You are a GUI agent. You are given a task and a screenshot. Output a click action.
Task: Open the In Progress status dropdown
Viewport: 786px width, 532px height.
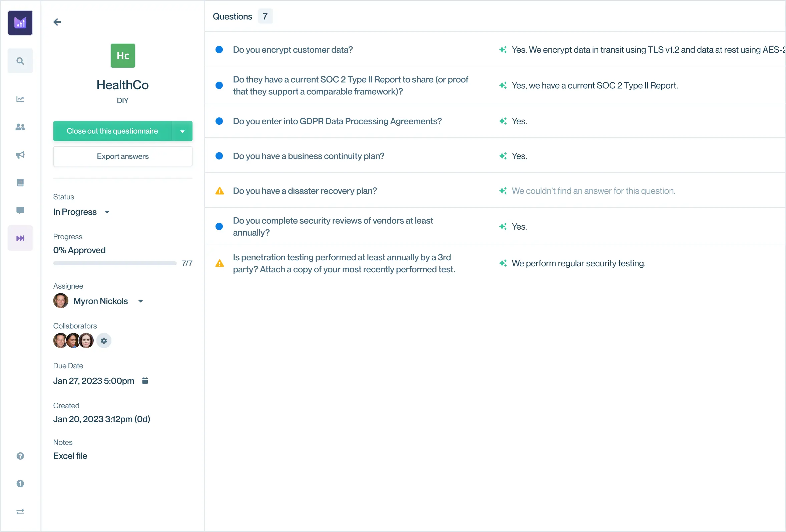pyautogui.click(x=107, y=212)
